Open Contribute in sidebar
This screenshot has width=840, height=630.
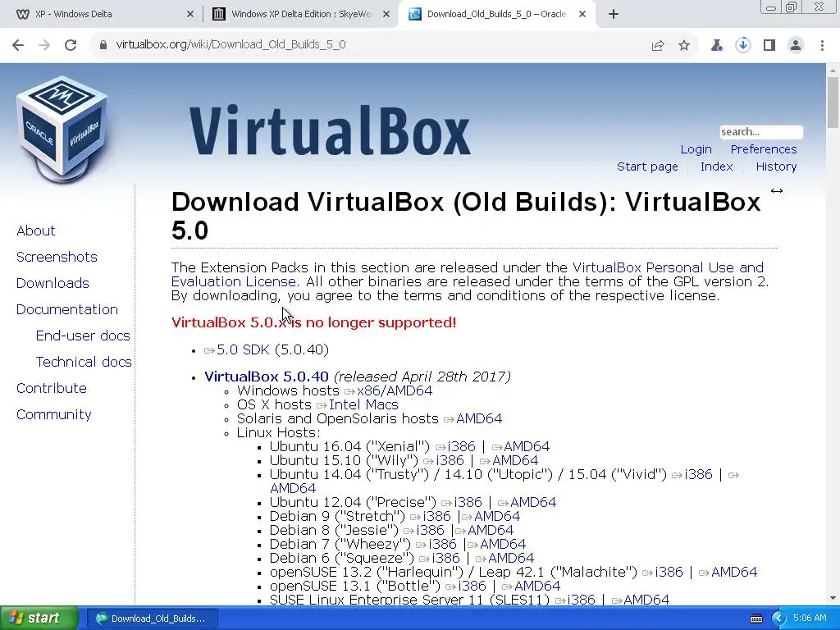pyautogui.click(x=52, y=388)
